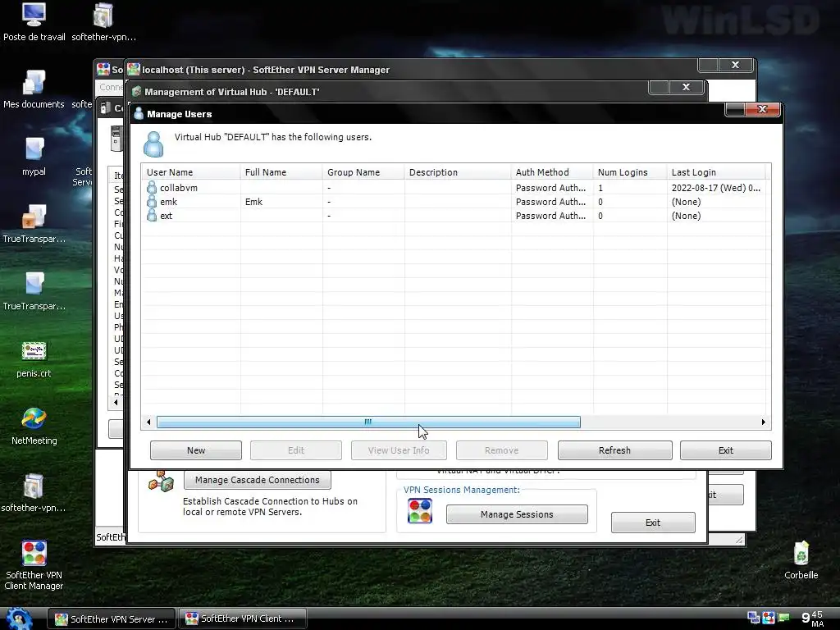Sort by Last Login column header
The width and height of the screenshot is (840, 630).
click(x=716, y=172)
